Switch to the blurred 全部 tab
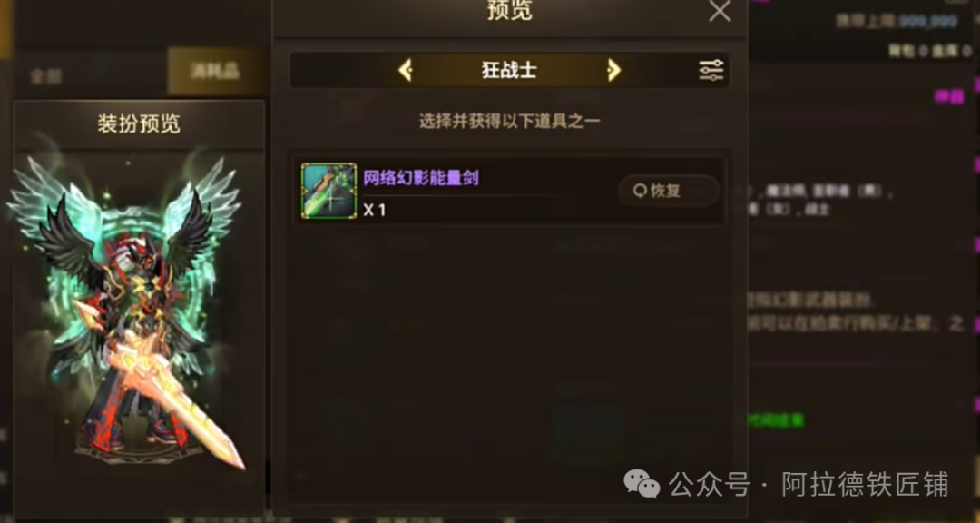Viewport: 980px width, 523px height. coord(45,75)
